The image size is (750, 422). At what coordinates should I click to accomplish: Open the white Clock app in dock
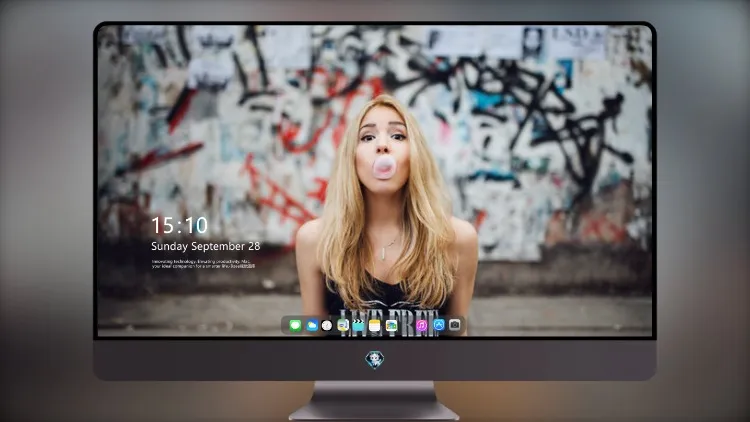pyautogui.click(x=327, y=326)
